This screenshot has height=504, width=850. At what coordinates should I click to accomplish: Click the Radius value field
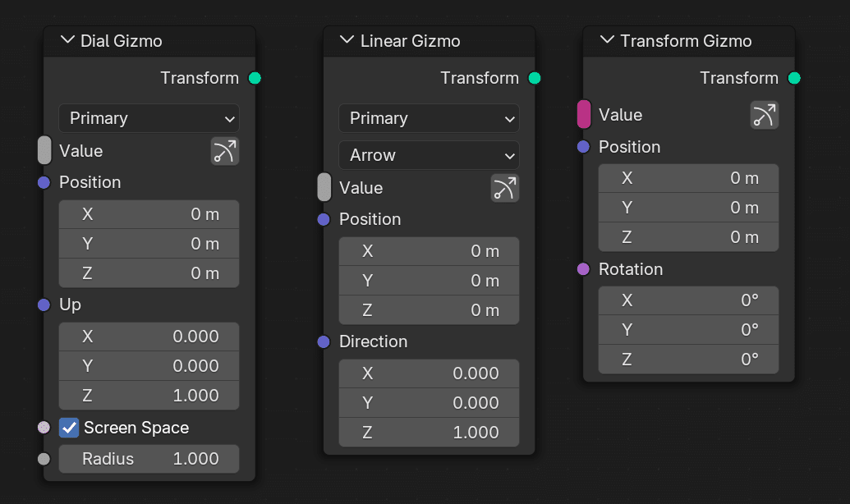tap(149, 459)
